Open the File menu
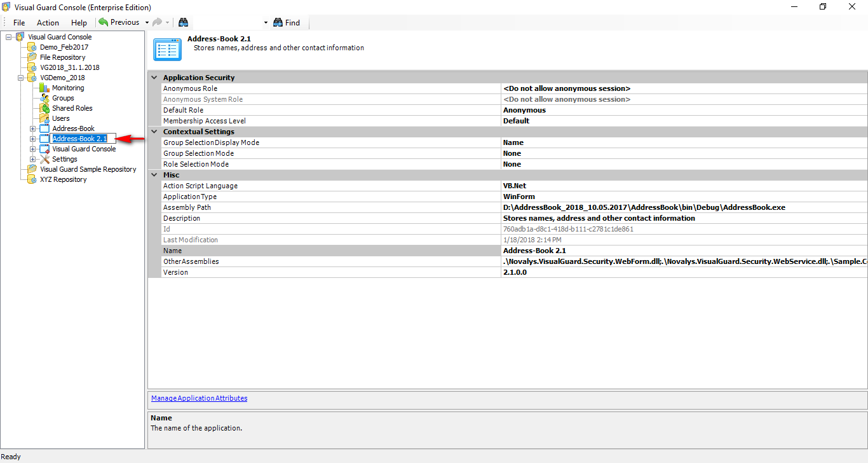Screen dimensions: 868x463 (18, 22)
